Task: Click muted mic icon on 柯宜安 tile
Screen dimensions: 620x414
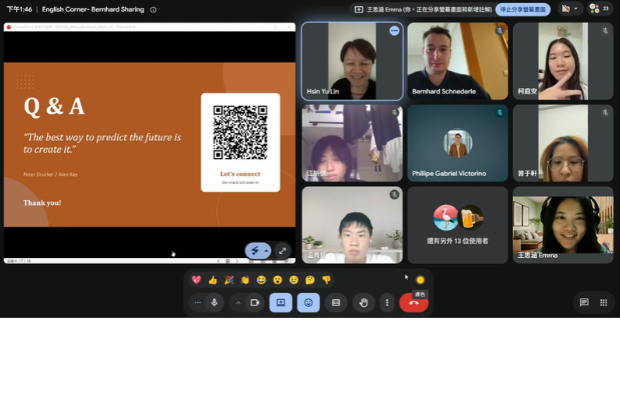Action: pyautogui.click(x=605, y=30)
